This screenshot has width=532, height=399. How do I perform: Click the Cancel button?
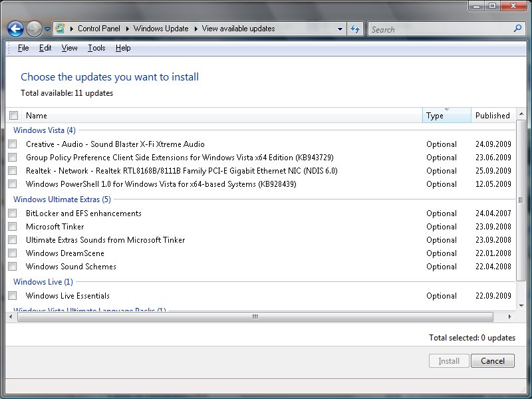[493, 360]
